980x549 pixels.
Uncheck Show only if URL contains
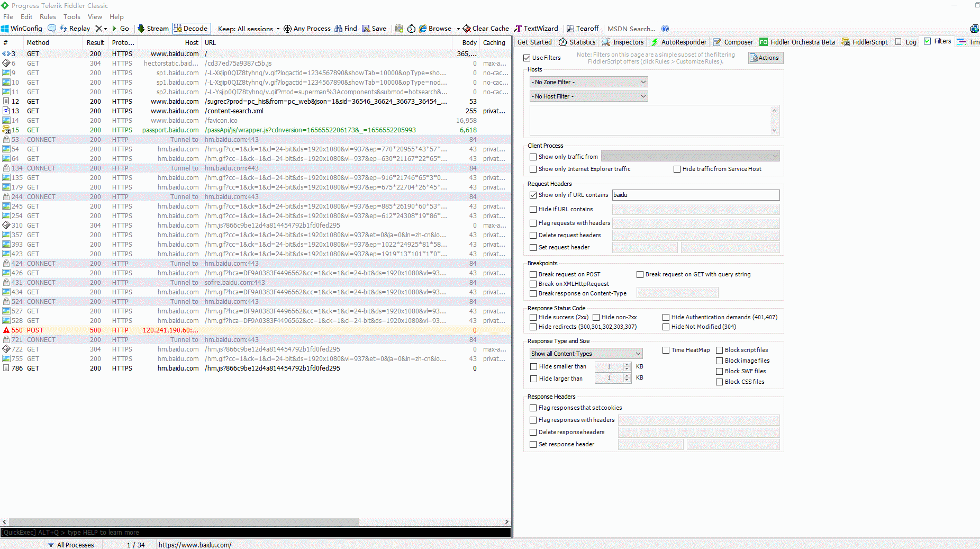533,195
